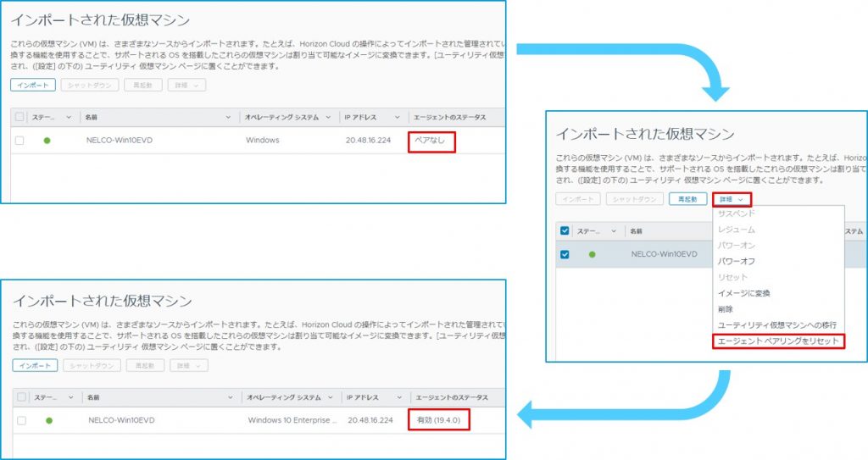This screenshot has width=868, height=460.
Task: Click シャットダウン button in the 有効 (19.4.0) panel
Action: (92, 366)
